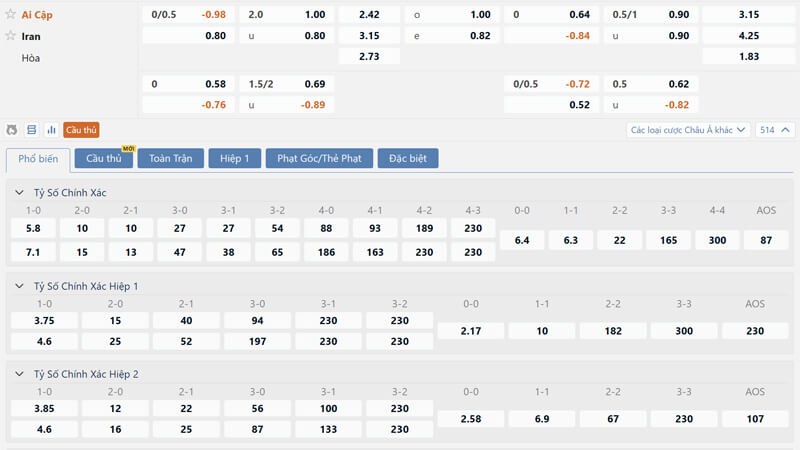Select first-half draw odds 1.83
Image resolution: width=800 pixels, height=450 pixels.
tap(748, 57)
